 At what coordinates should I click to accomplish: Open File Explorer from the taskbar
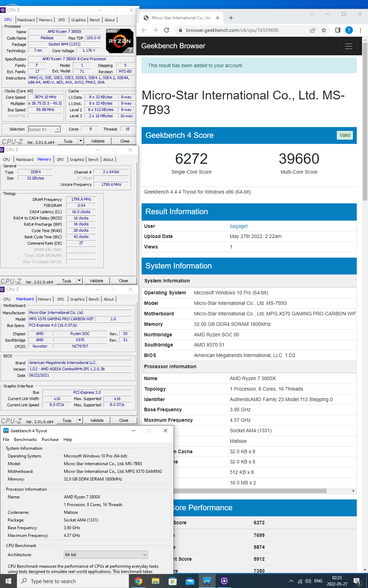coord(156,581)
